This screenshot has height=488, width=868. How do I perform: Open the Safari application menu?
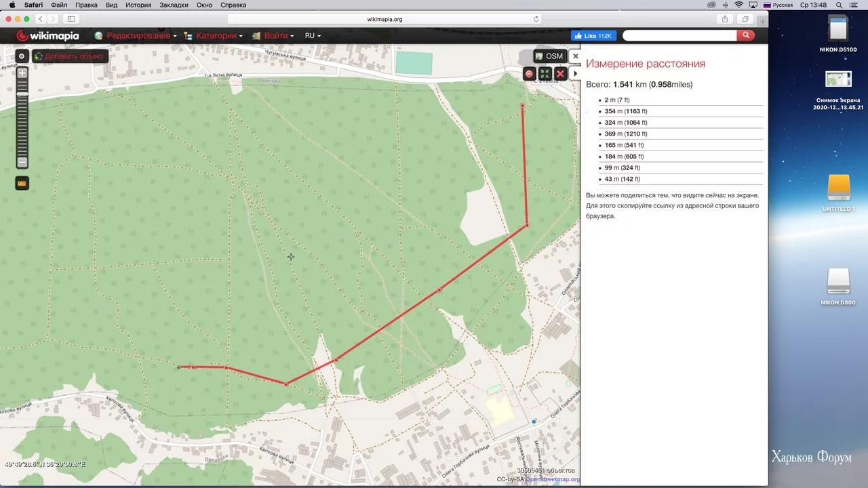pos(33,5)
